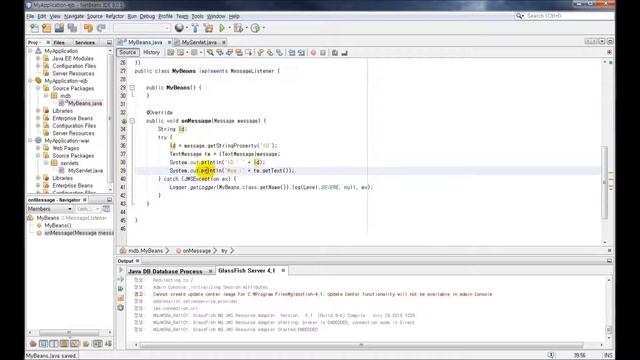Collapse the MyApplication-ejb project node

[x=30, y=81]
